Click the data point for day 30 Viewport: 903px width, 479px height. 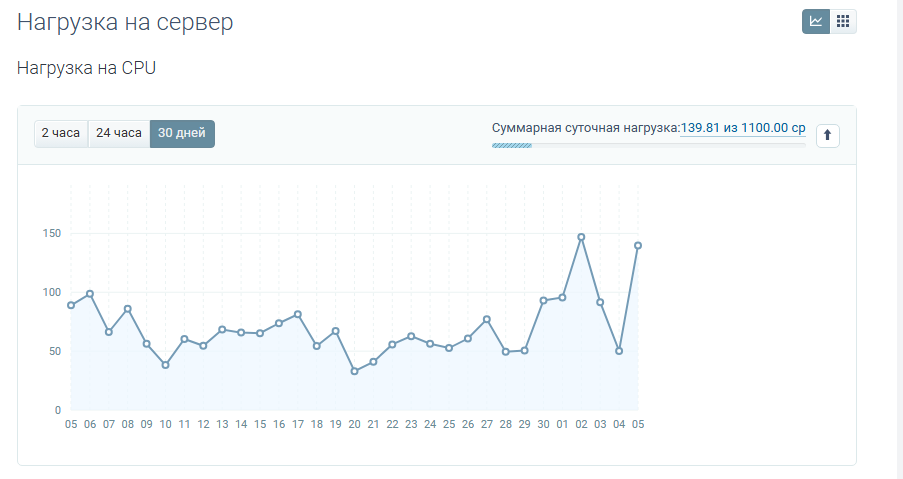pos(543,300)
